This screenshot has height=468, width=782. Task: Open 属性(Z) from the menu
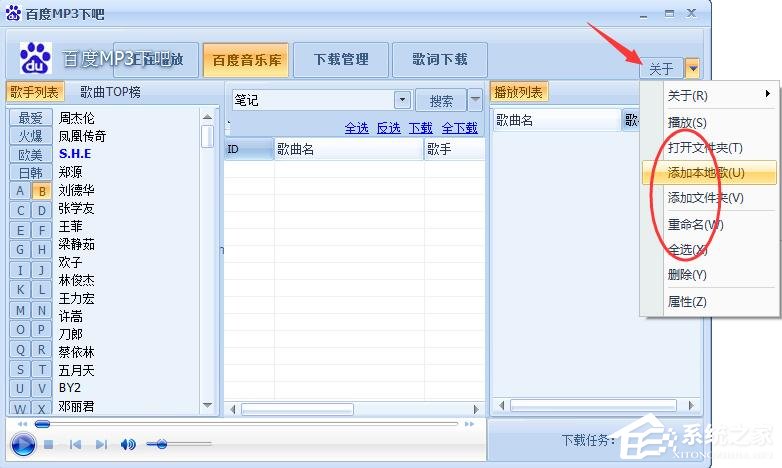pos(709,301)
